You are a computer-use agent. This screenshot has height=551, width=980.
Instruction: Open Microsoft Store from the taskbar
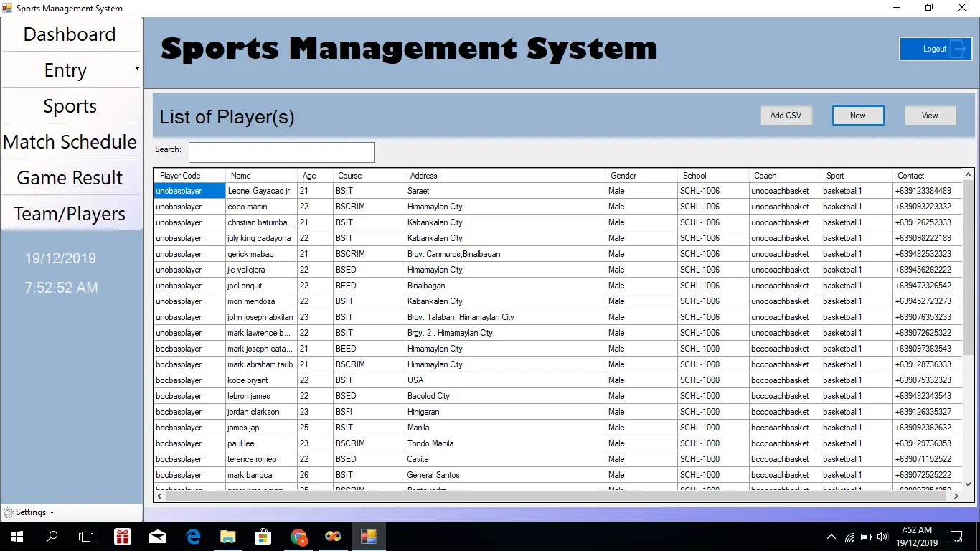pos(263,537)
